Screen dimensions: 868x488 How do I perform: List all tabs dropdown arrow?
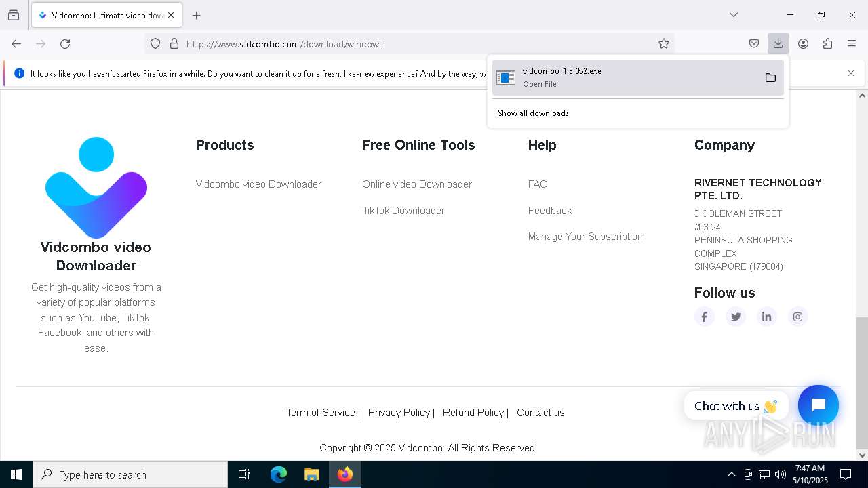pos(734,15)
